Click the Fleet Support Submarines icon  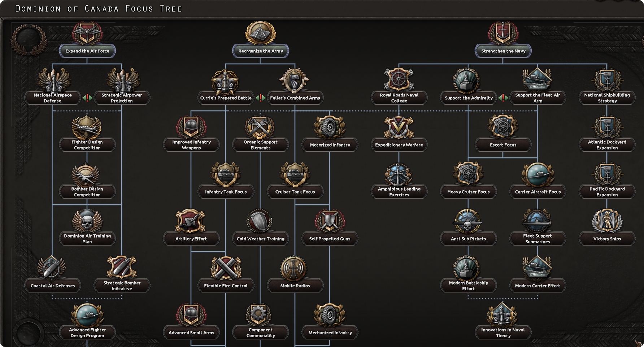(x=537, y=221)
